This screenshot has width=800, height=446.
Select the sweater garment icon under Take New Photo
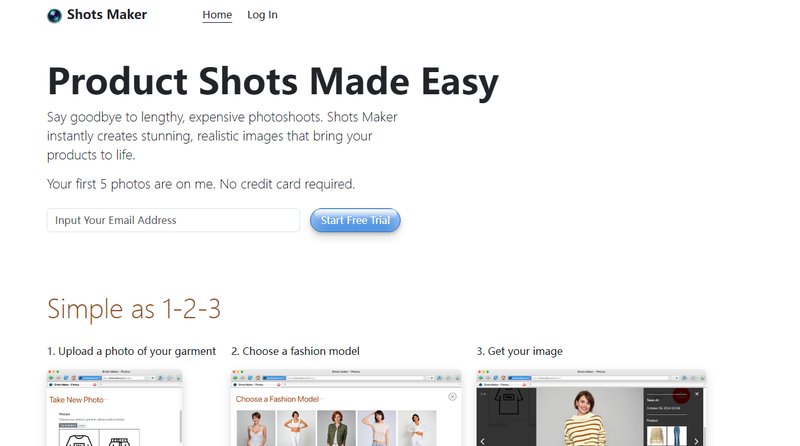click(79, 438)
